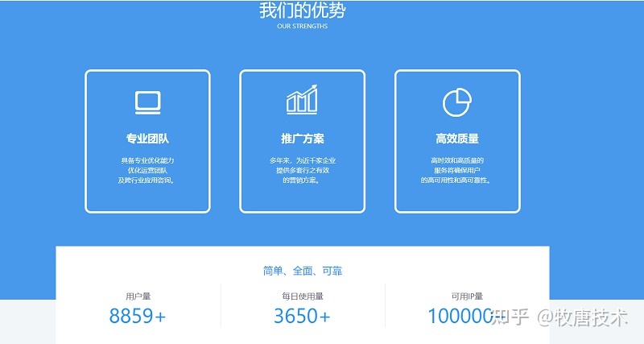Click the text 优化运营团队
The height and width of the screenshot is (344, 644).
(147, 170)
